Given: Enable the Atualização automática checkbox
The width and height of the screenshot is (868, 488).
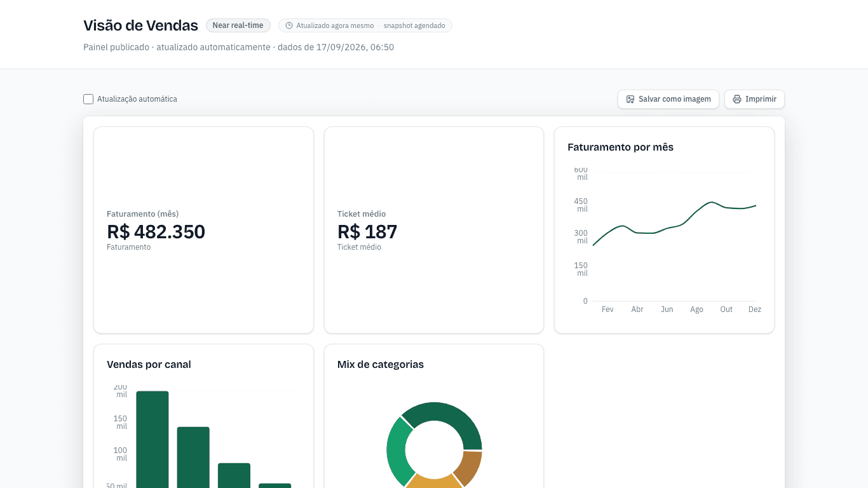Looking at the screenshot, I should (x=88, y=99).
